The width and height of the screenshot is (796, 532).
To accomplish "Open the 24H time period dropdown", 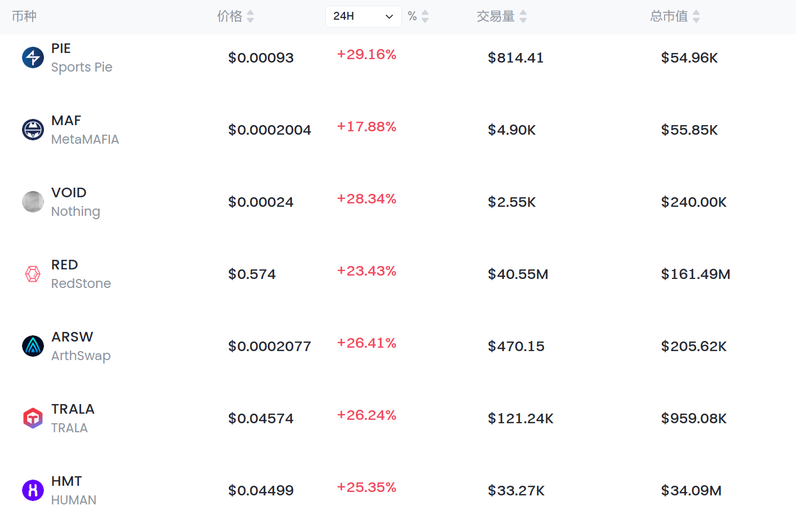I will 363,16.
